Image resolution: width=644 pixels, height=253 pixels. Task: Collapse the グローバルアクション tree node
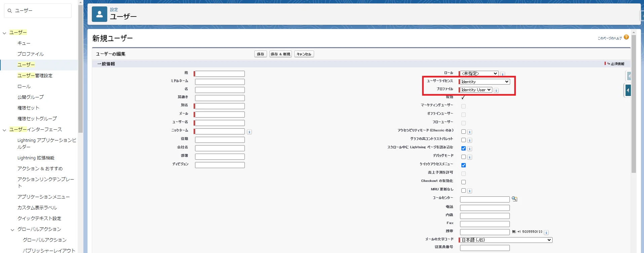pos(12,230)
